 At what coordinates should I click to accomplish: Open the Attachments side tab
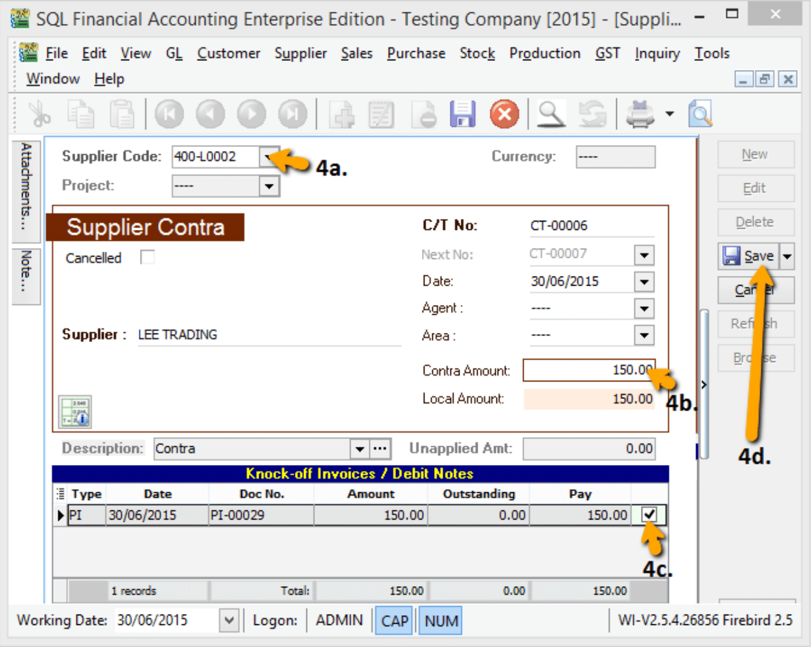click(26, 185)
